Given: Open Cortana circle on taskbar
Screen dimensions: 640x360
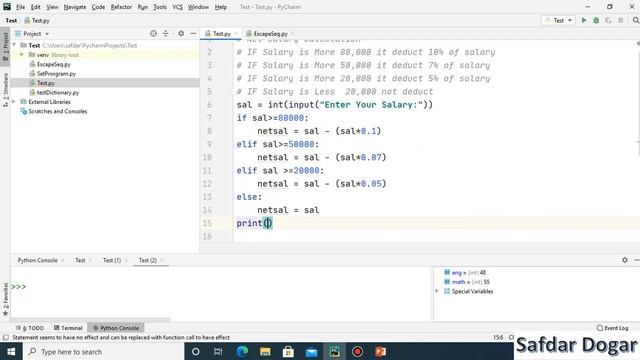Looking at the screenshot, I should pyautogui.click(x=196, y=351).
